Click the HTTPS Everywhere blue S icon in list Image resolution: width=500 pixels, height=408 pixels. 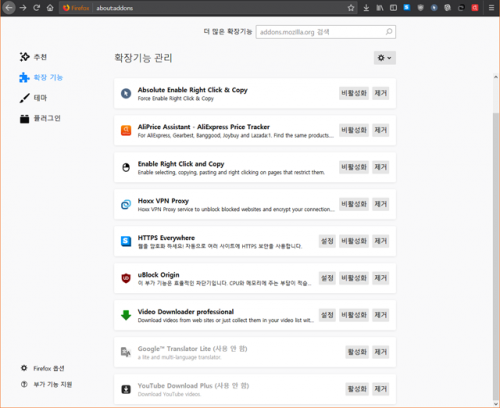click(126, 241)
